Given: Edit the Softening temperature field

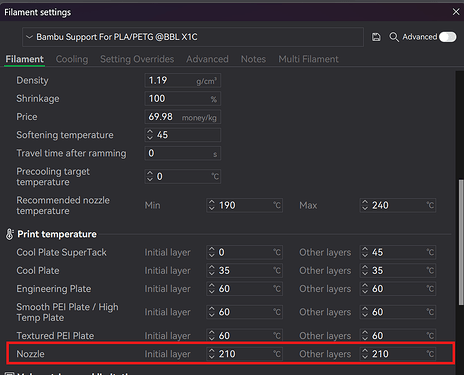Looking at the screenshot, I should tap(183, 135).
